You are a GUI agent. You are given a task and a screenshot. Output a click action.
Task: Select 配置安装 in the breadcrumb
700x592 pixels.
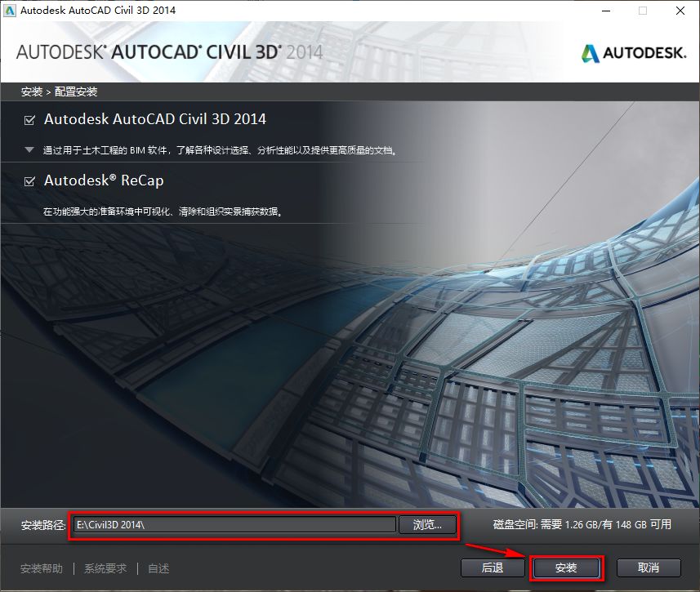click(76, 91)
